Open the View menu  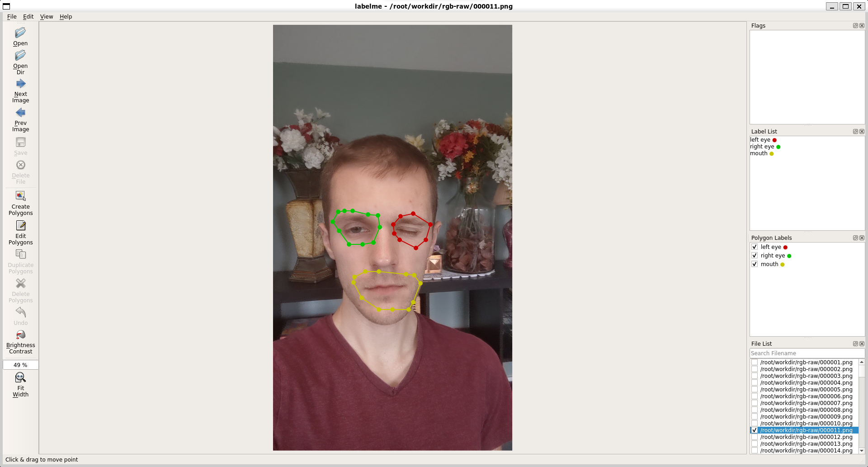47,17
